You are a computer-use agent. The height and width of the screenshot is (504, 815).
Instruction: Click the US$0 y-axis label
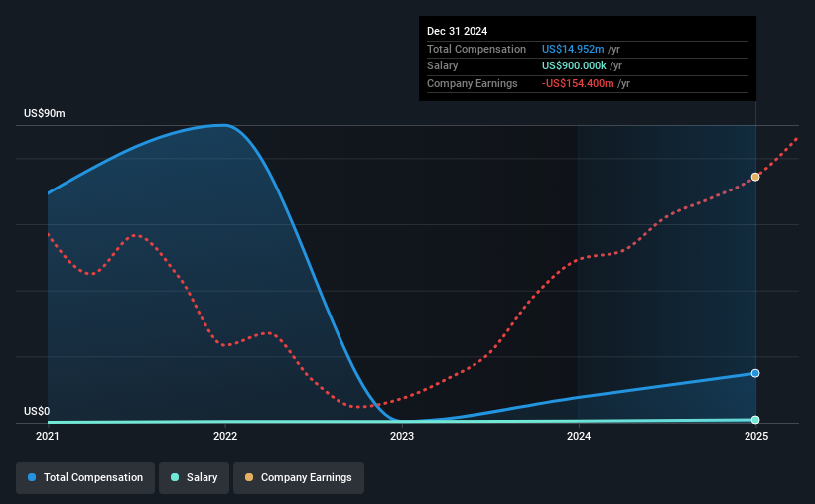pyautogui.click(x=37, y=411)
